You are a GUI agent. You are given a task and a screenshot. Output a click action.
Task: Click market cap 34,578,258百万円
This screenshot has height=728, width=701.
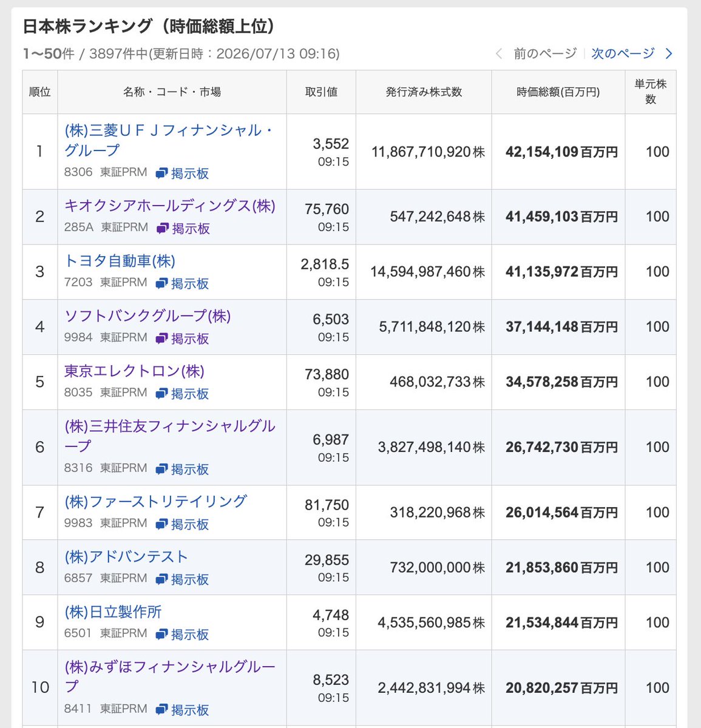pos(561,382)
